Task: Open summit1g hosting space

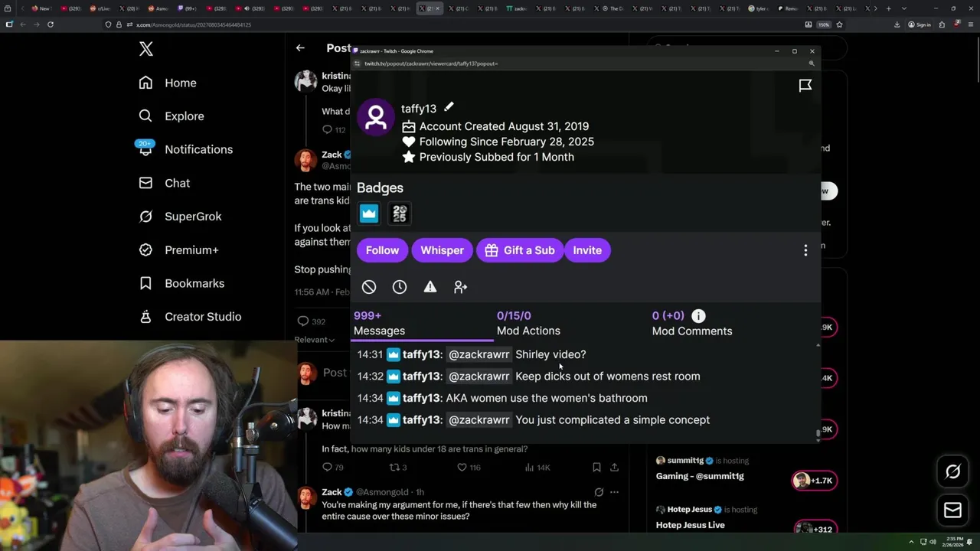Action: (700, 476)
